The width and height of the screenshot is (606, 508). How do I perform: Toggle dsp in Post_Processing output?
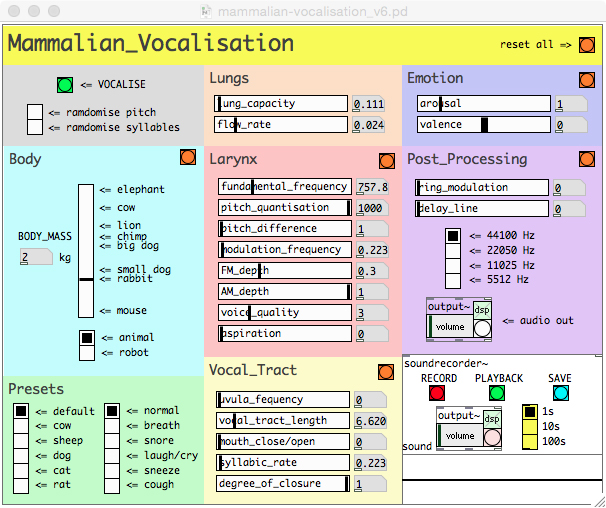(482, 310)
